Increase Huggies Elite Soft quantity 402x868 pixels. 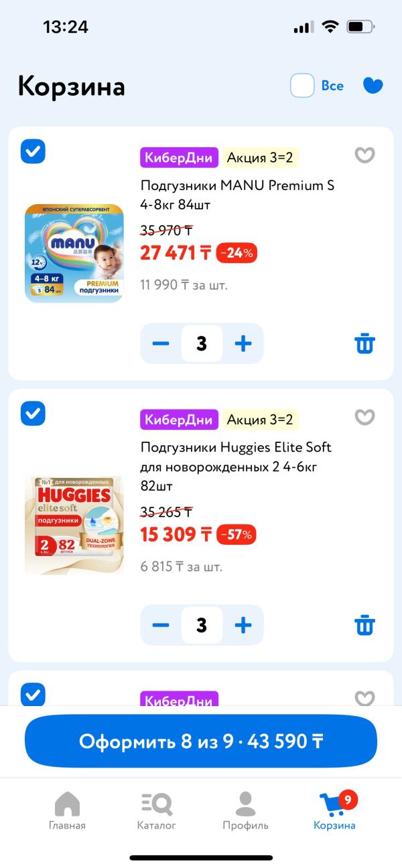pyautogui.click(x=243, y=625)
